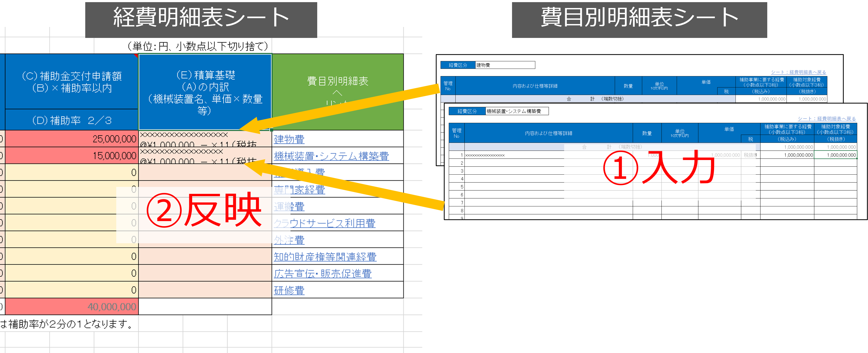Image resolution: width=868 pixels, height=353 pixels.
Task: Select the 数量 header in the 機械装置 sheet
Action: 647,133
